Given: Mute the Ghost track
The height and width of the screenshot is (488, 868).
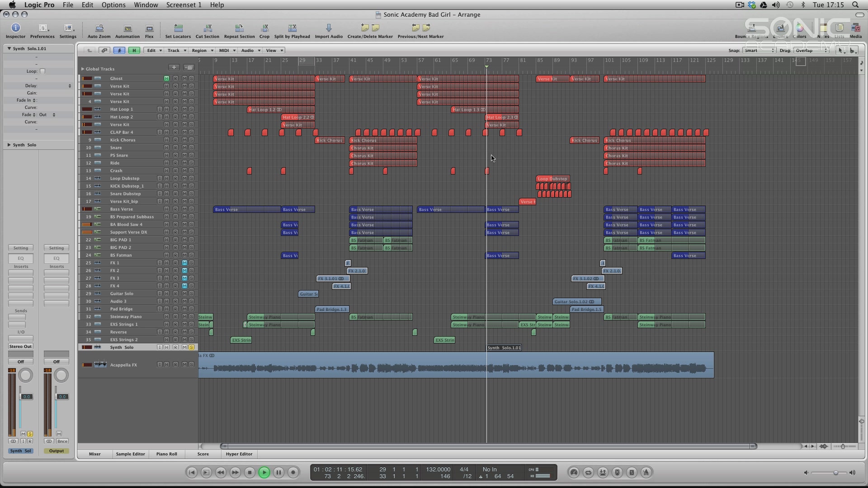Looking at the screenshot, I should pos(184,79).
